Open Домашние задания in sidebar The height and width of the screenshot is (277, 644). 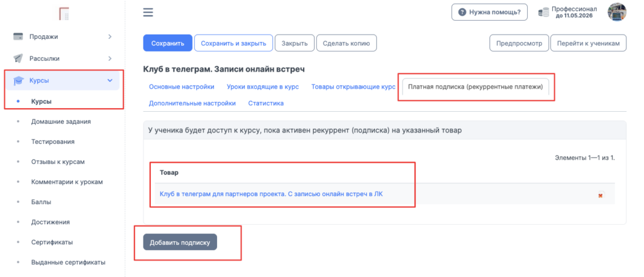pos(60,121)
